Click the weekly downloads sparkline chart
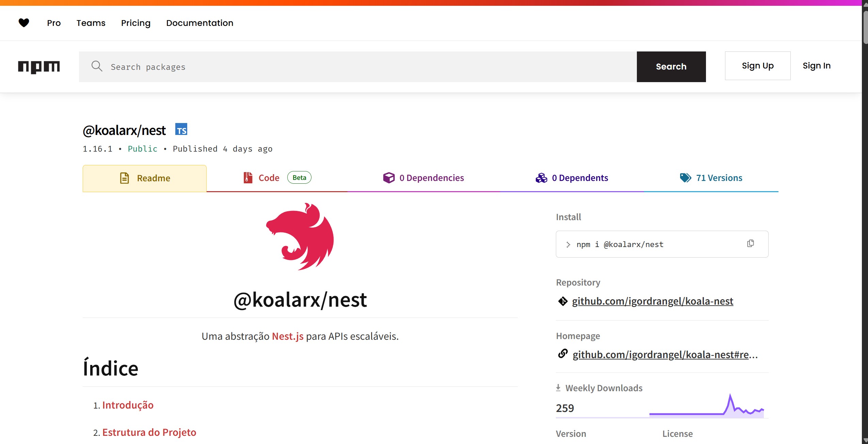Viewport: 868px width, 444px height. (707, 405)
